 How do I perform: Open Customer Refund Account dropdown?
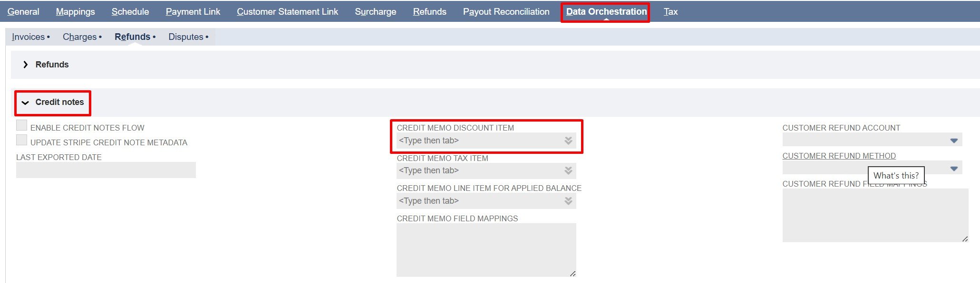[x=953, y=141]
